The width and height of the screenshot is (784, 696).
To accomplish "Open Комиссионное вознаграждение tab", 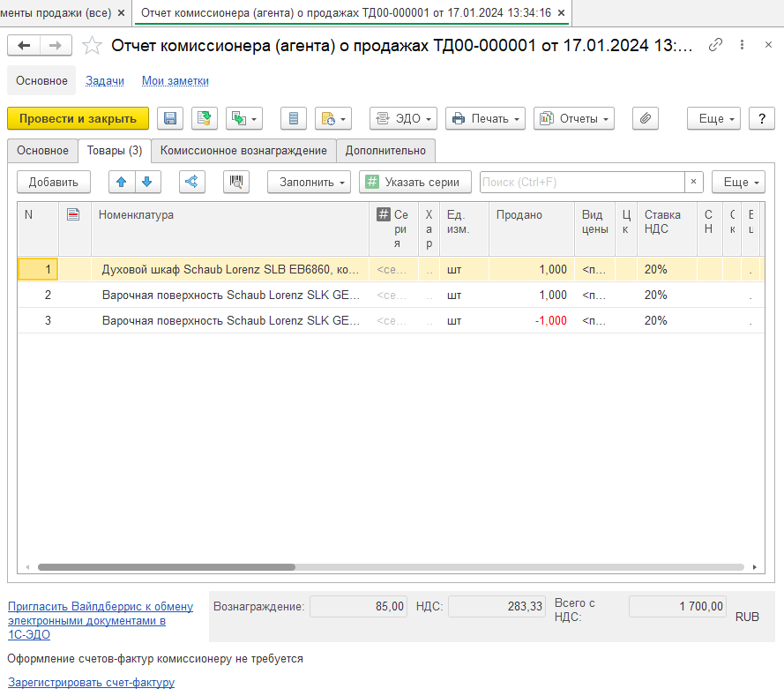I will [x=243, y=151].
